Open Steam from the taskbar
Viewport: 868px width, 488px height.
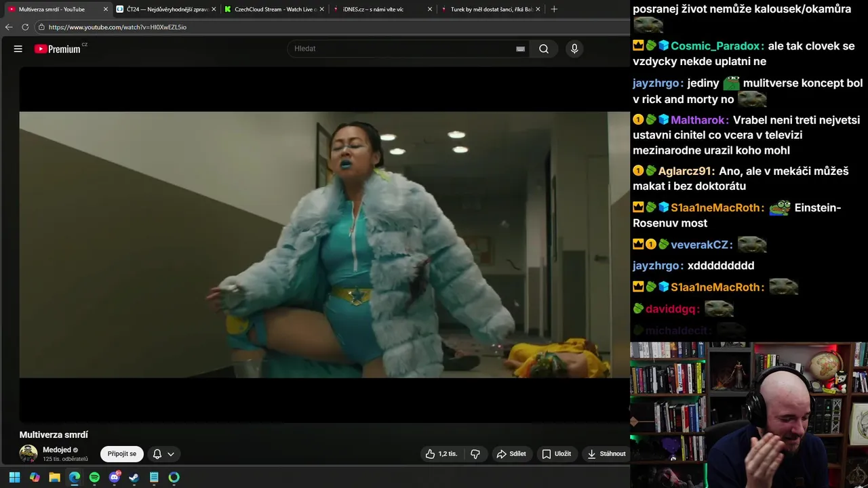(x=134, y=477)
